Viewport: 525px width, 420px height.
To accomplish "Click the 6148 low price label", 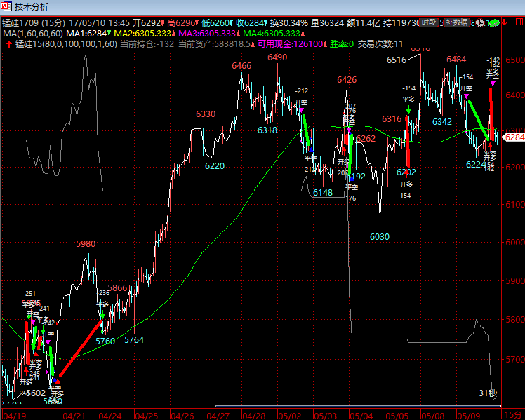I will click(x=323, y=193).
